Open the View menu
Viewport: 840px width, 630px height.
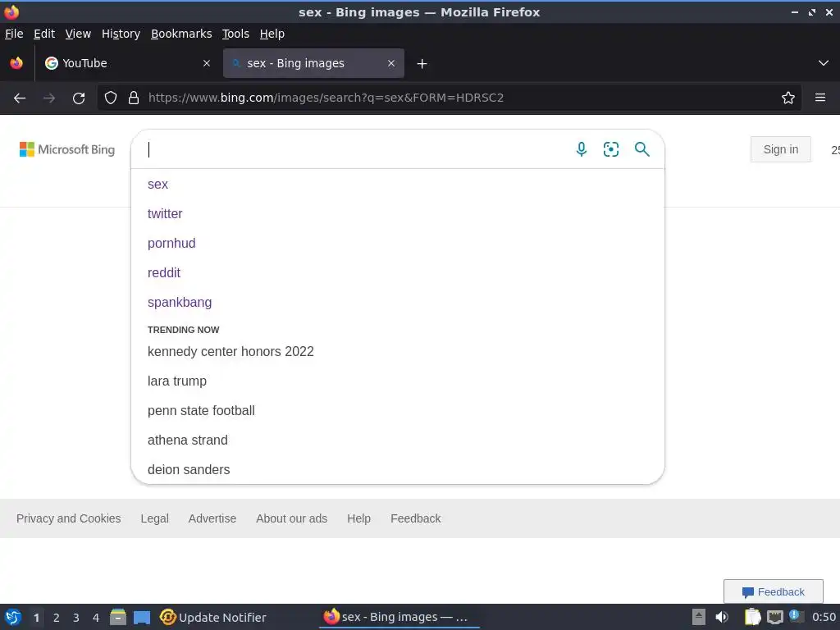coord(78,34)
